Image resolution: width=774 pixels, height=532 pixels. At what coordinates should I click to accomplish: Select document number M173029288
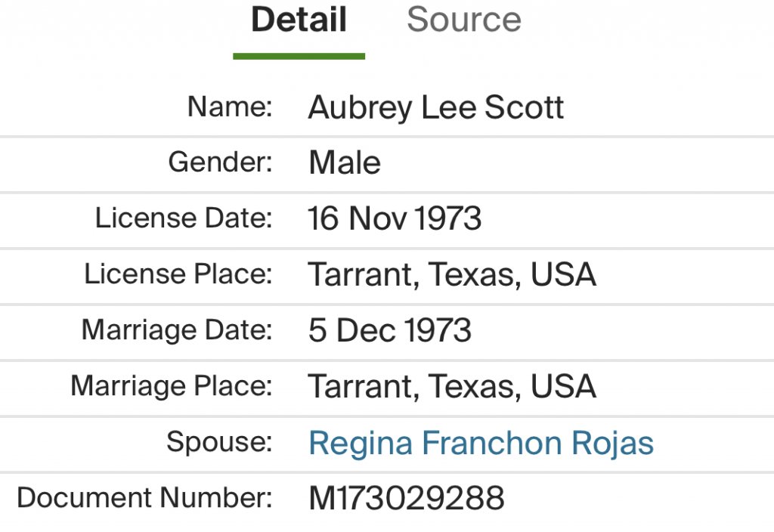click(406, 499)
